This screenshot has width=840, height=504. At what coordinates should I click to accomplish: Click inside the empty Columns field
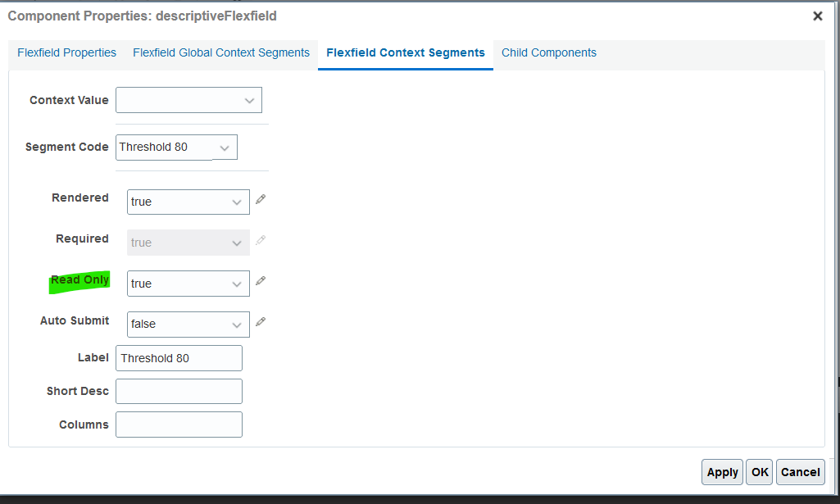click(x=179, y=425)
